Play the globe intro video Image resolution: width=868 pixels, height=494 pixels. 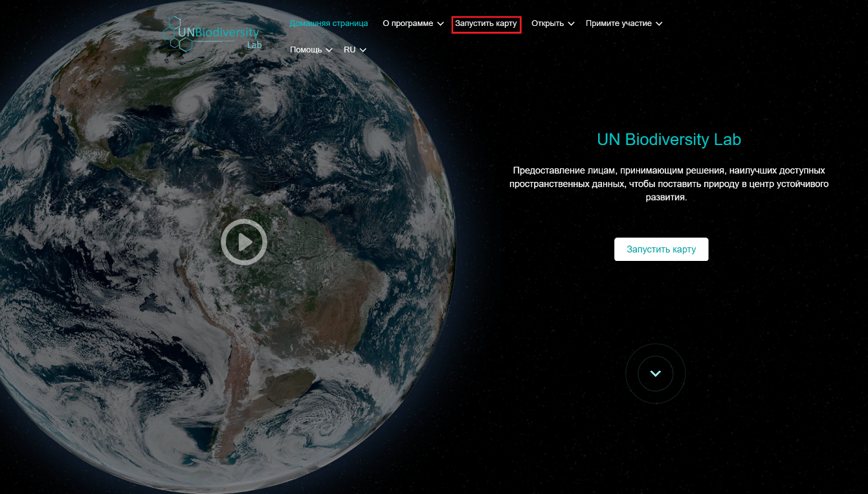point(244,242)
